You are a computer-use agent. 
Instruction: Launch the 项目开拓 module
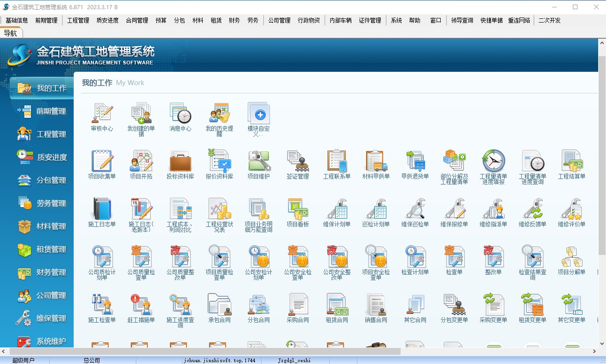(141, 161)
